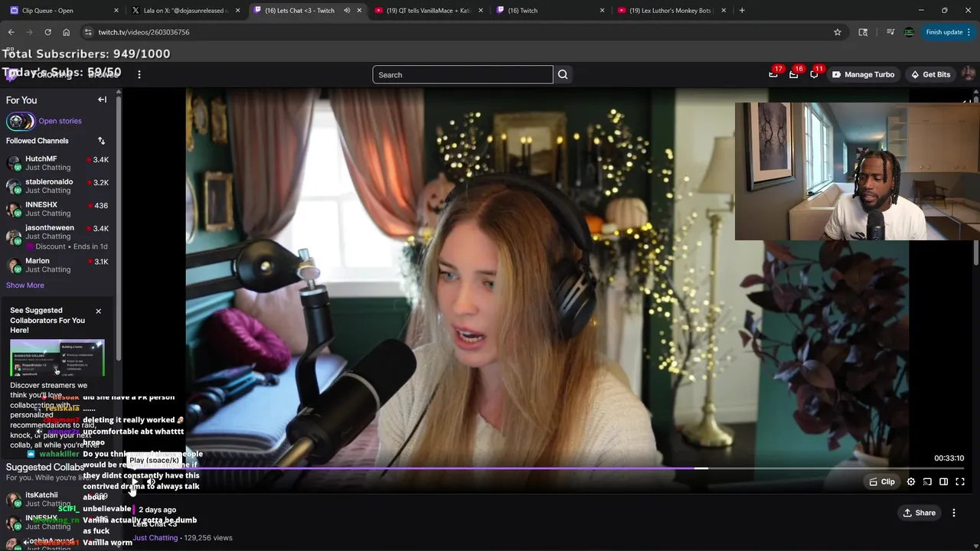Viewport: 980px width, 551px height.
Task: Open jasontheween channel in sidebar
Action: (x=57, y=236)
